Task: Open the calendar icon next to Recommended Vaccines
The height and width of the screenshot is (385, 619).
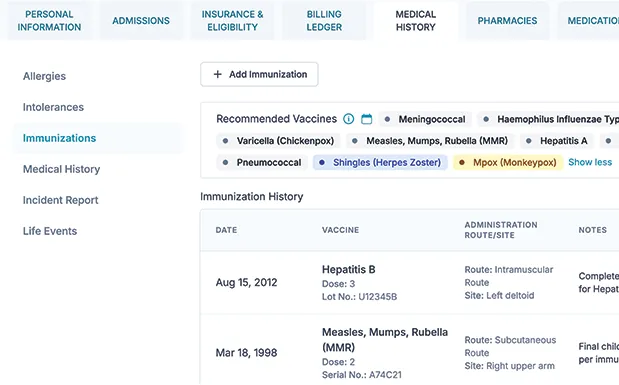Action: click(x=367, y=119)
